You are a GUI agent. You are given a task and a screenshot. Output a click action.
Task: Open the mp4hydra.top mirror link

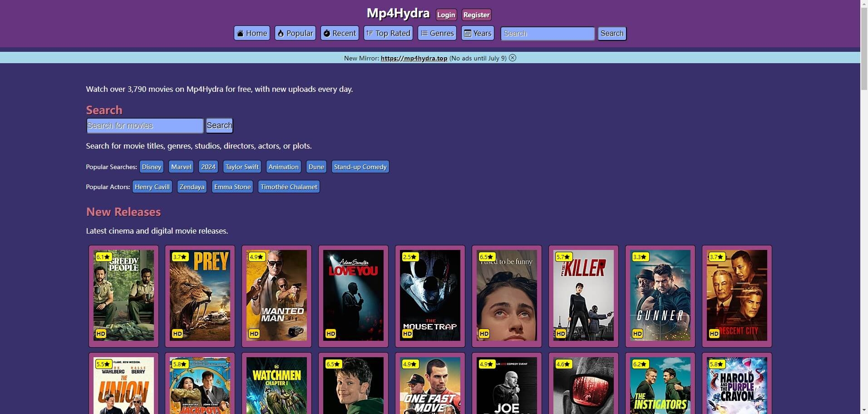414,58
